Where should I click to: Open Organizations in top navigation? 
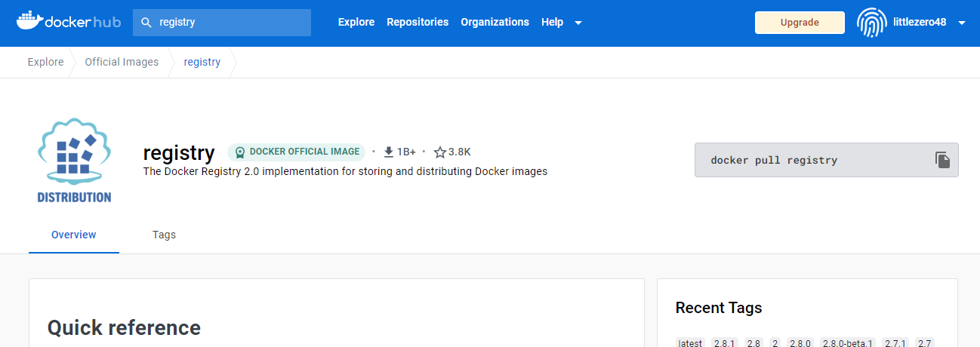(x=495, y=23)
